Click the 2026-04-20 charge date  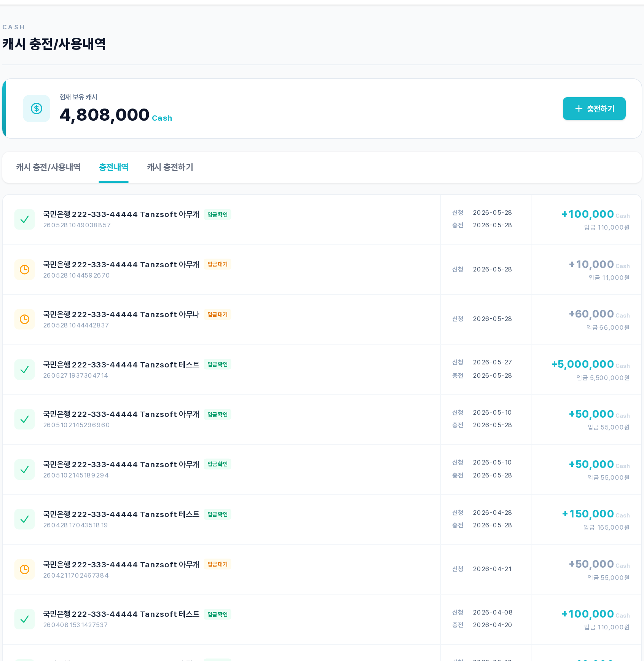tap(492, 625)
